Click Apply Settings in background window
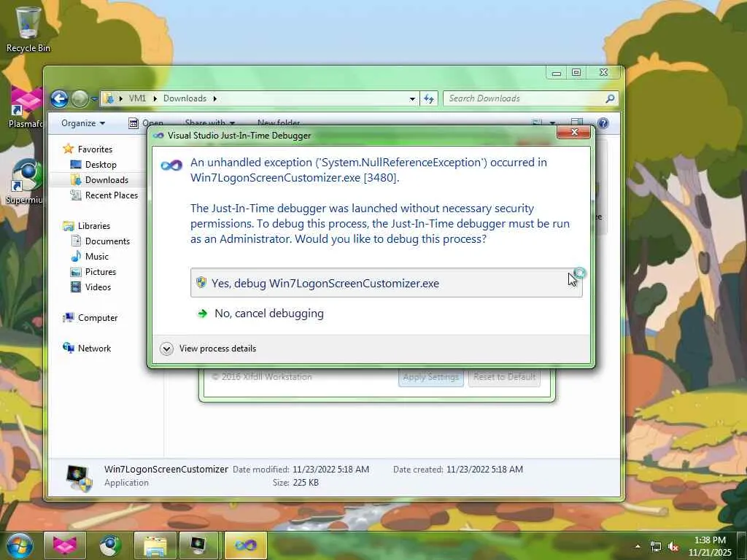This screenshot has width=747, height=560. tap(430, 377)
